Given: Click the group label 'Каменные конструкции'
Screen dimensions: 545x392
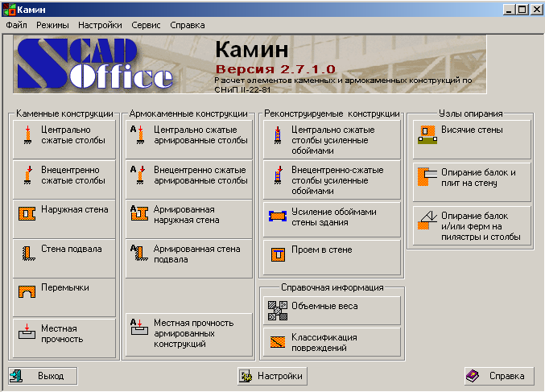Looking at the screenshot, I should tap(64, 113).
